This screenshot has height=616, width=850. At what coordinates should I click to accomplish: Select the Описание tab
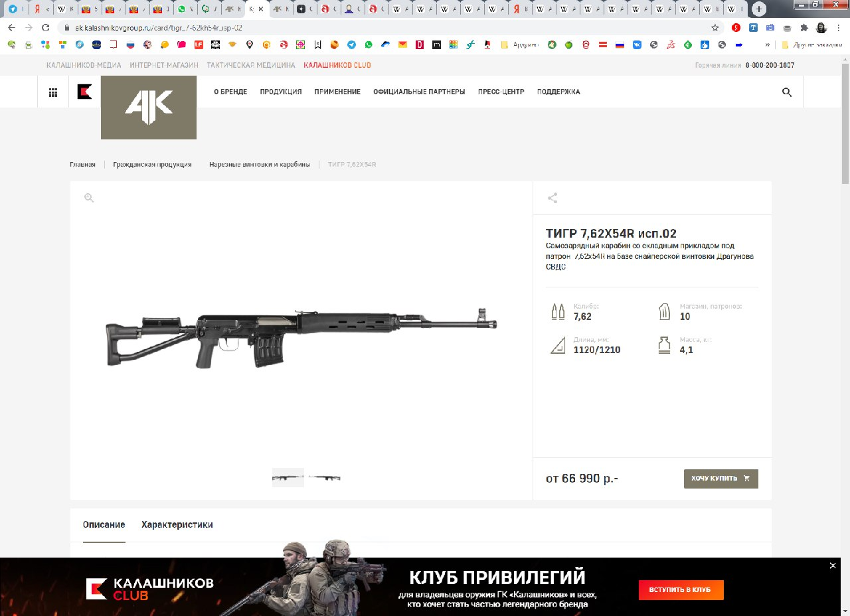pyautogui.click(x=104, y=524)
